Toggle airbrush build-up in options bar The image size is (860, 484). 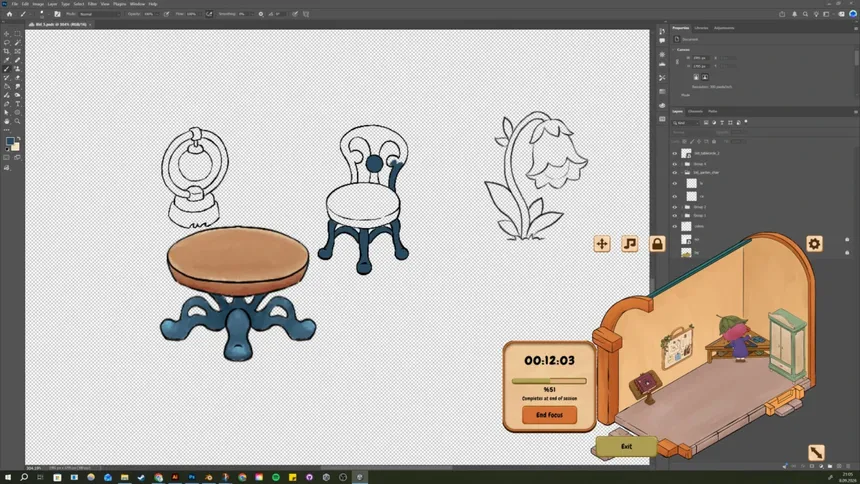(x=209, y=14)
